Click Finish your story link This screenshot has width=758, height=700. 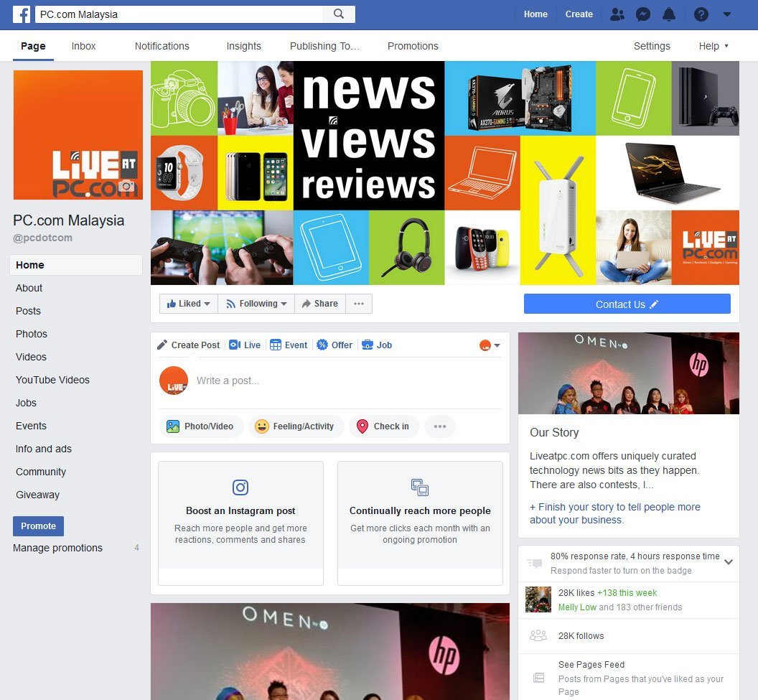[615, 513]
